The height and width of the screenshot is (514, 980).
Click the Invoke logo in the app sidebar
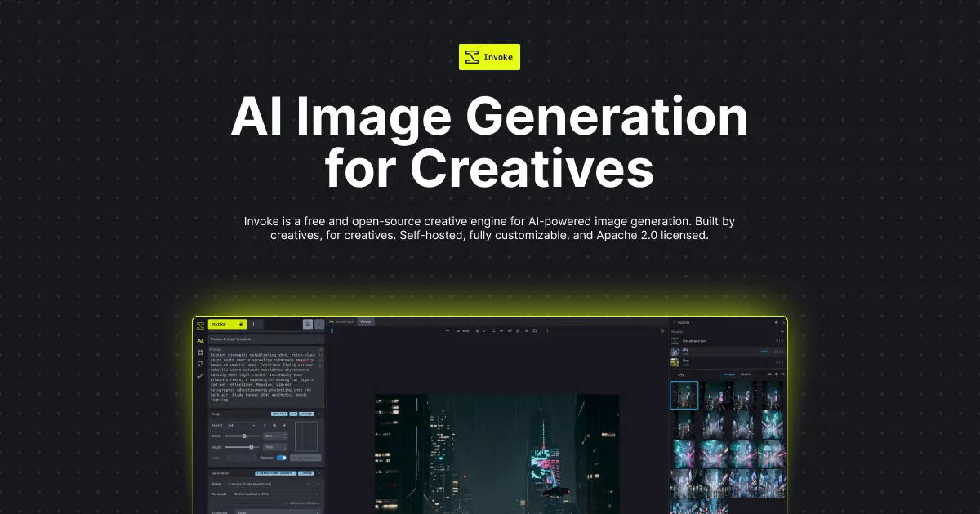pos(200,325)
